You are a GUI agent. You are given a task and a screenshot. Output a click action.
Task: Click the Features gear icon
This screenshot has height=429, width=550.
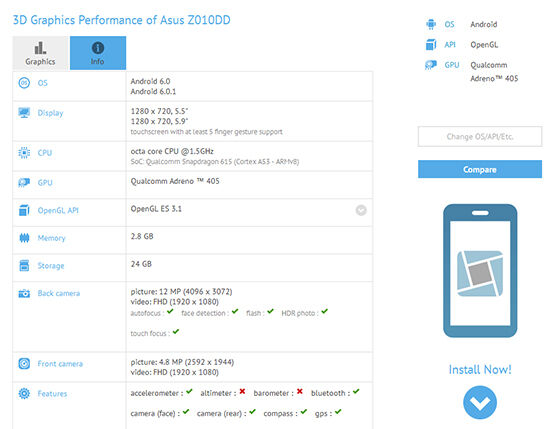(x=24, y=394)
